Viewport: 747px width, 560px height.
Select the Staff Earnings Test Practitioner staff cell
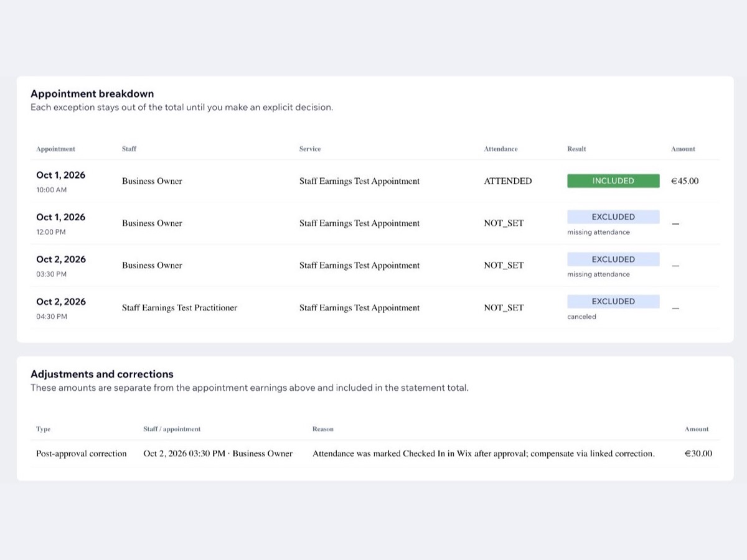click(179, 308)
